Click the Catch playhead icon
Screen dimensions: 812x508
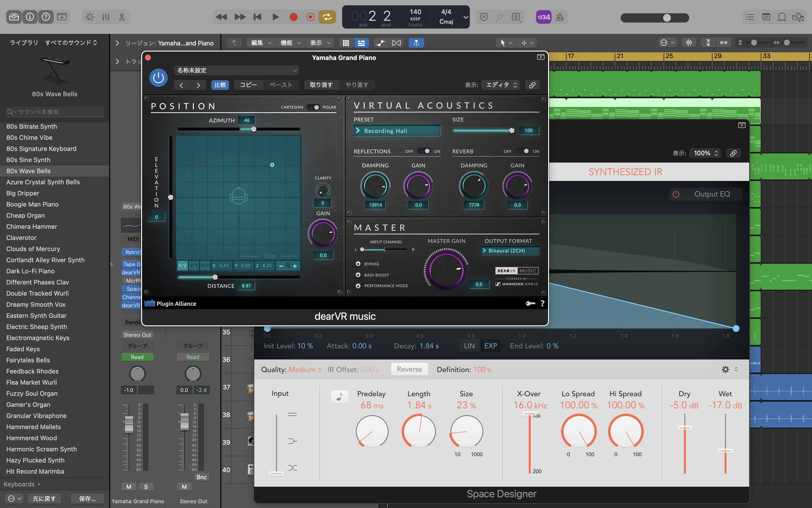point(416,43)
